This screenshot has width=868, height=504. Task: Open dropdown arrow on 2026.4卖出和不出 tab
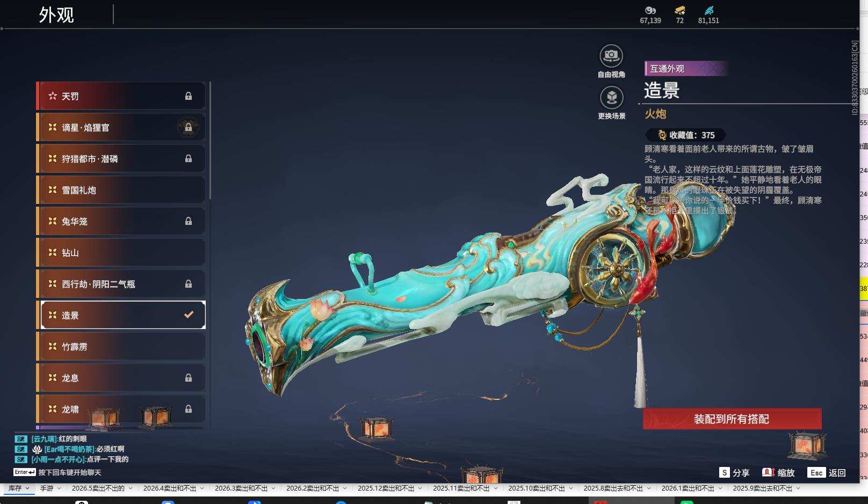(x=202, y=488)
